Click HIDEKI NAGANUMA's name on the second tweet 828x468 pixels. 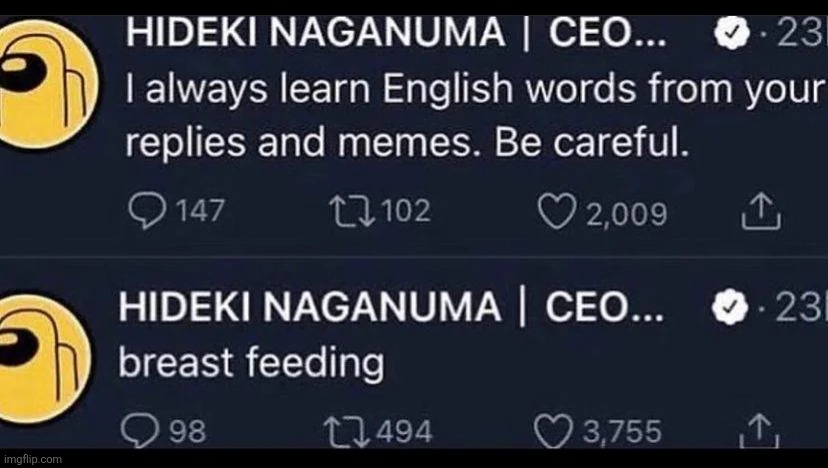click(312, 309)
